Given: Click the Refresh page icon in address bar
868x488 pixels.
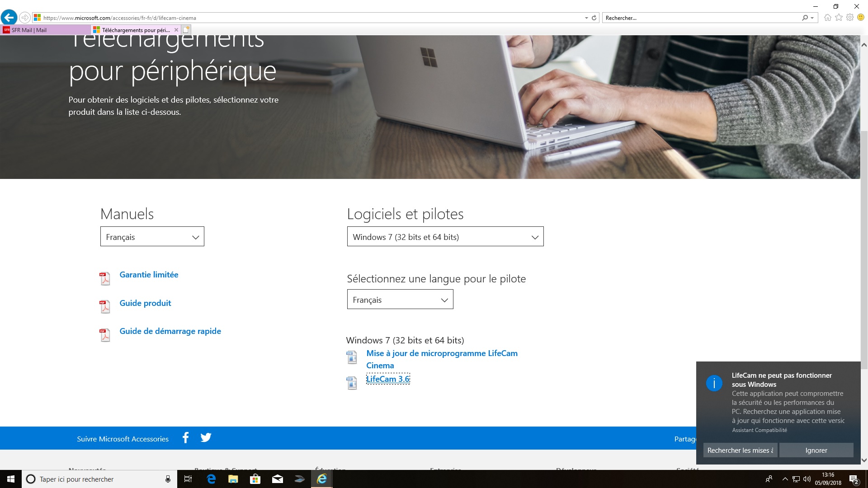Looking at the screenshot, I should [x=594, y=18].
